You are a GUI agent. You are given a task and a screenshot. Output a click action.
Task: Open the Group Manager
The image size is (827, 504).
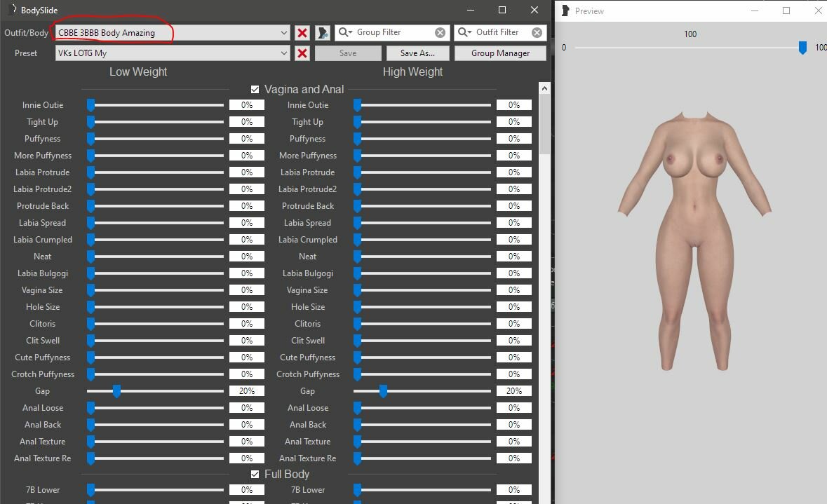tap(500, 53)
